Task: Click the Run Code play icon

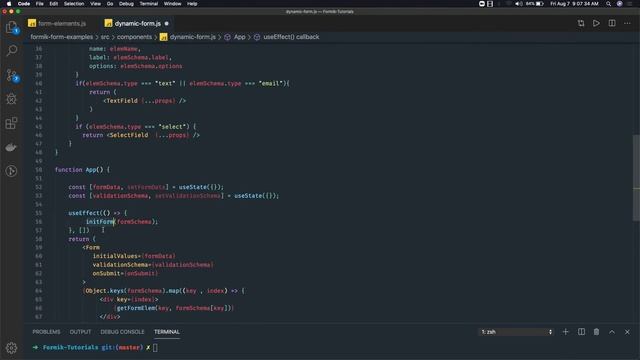Action: pyautogui.click(x=596, y=23)
